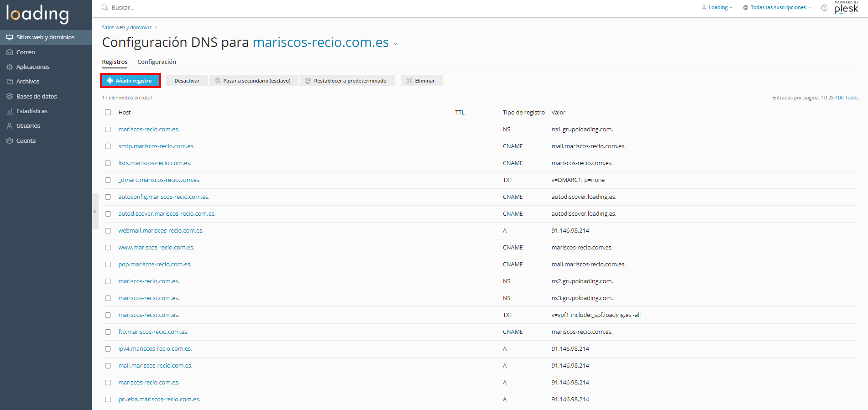The image size is (868, 410).
Task: Switch to the Registros tab
Action: [x=115, y=62]
